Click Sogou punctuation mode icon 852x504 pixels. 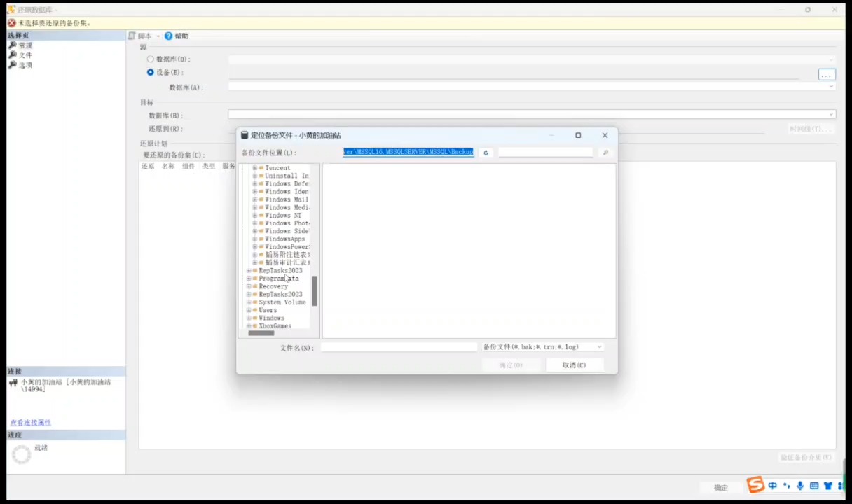(x=786, y=486)
